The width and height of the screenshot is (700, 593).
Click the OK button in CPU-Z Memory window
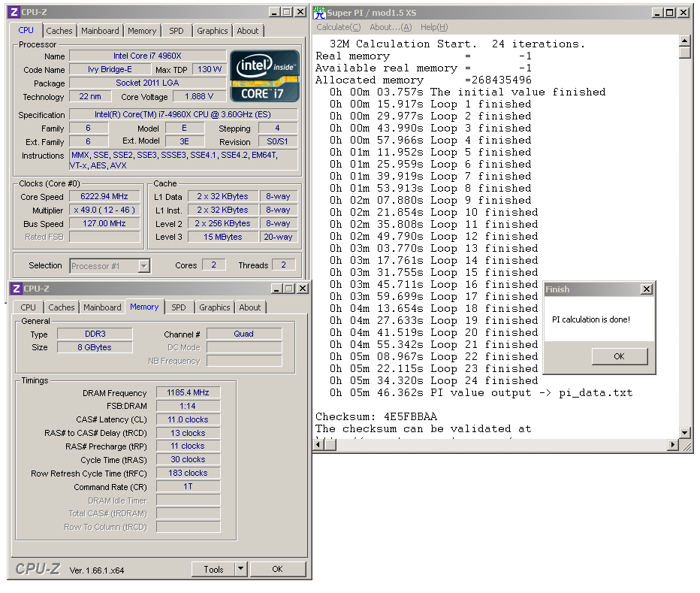point(278,569)
